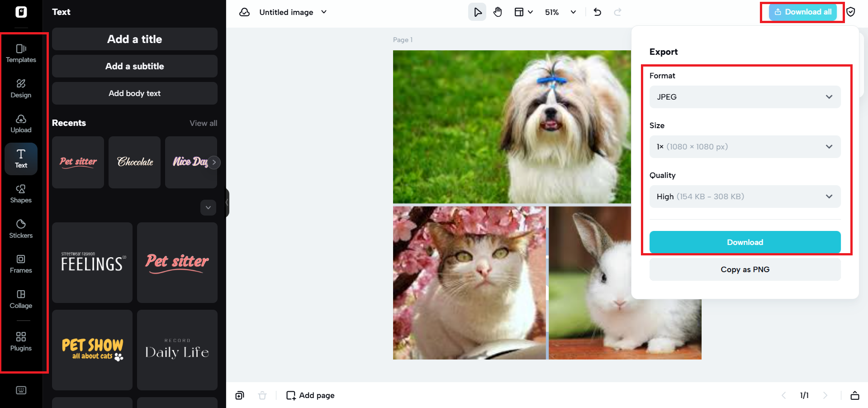Image resolution: width=868 pixels, height=408 pixels.
Task: Open the Stickers panel
Action: point(21,229)
